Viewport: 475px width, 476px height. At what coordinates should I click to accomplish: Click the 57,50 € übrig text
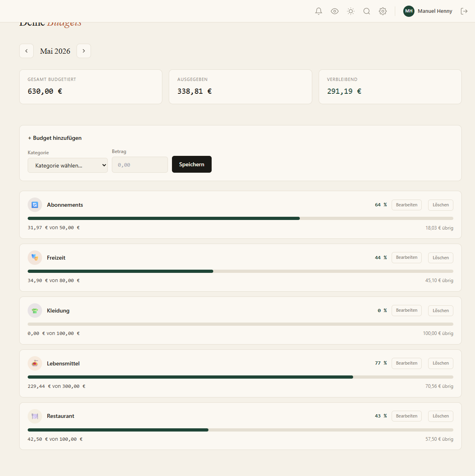pyautogui.click(x=439, y=439)
